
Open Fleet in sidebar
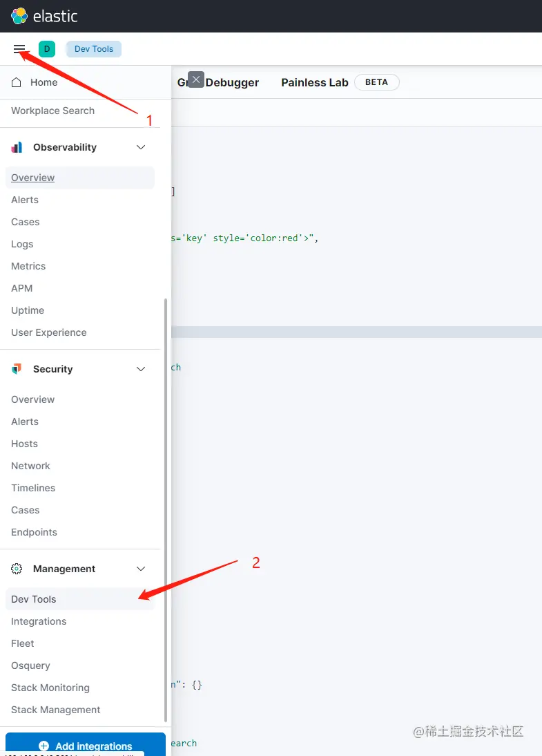(x=23, y=643)
